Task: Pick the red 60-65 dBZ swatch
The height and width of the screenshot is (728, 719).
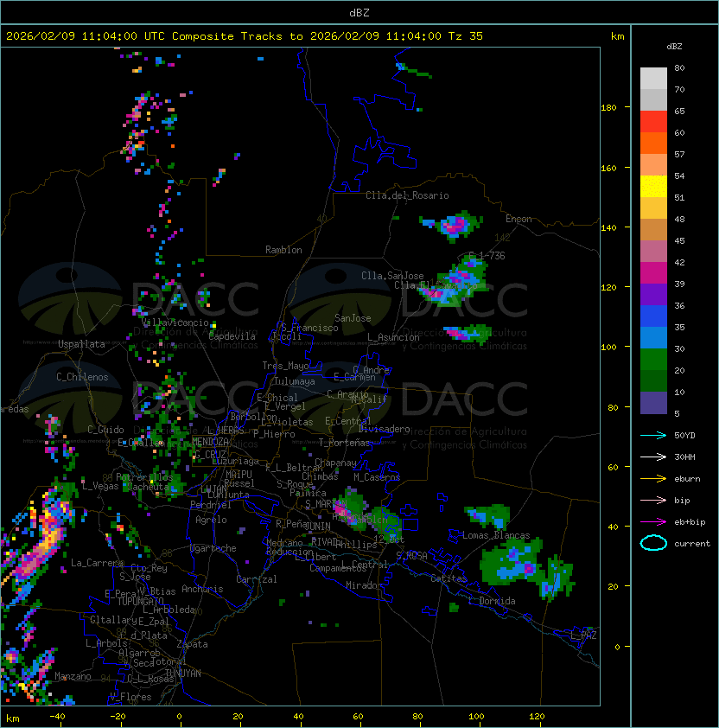Action: click(x=653, y=122)
